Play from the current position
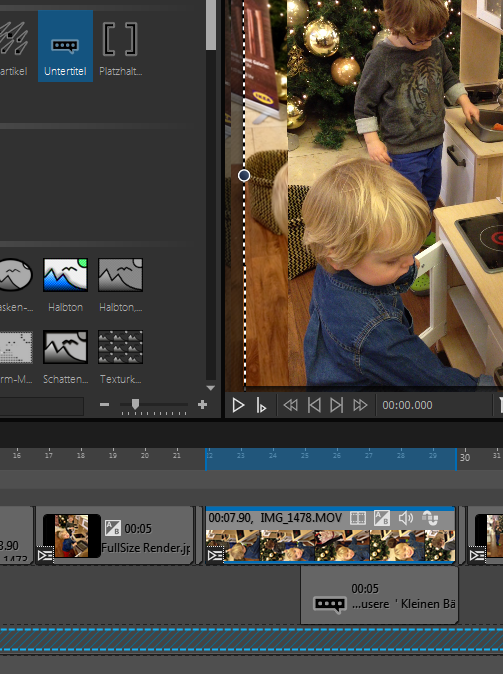This screenshot has width=503, height=674. 261,405
